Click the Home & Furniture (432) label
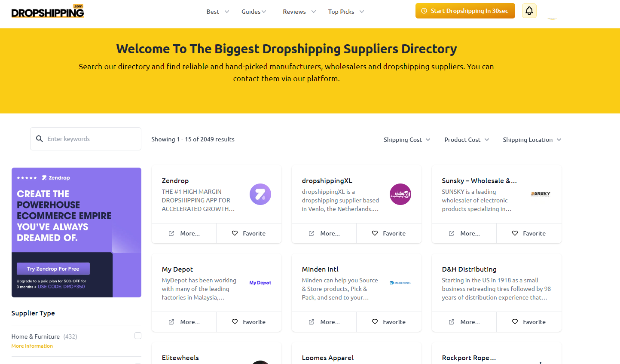The width and height of the screenshot is (620, 364). click(x=44, y=336)
